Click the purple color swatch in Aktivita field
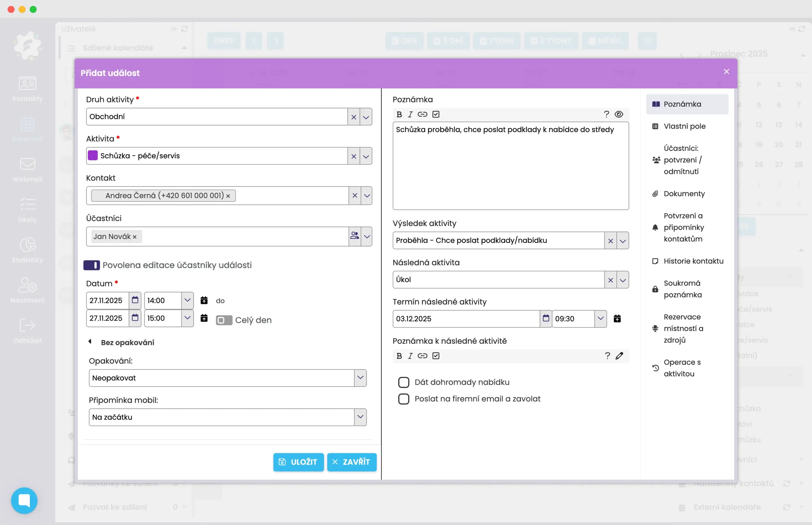 (x=93, y=156)
